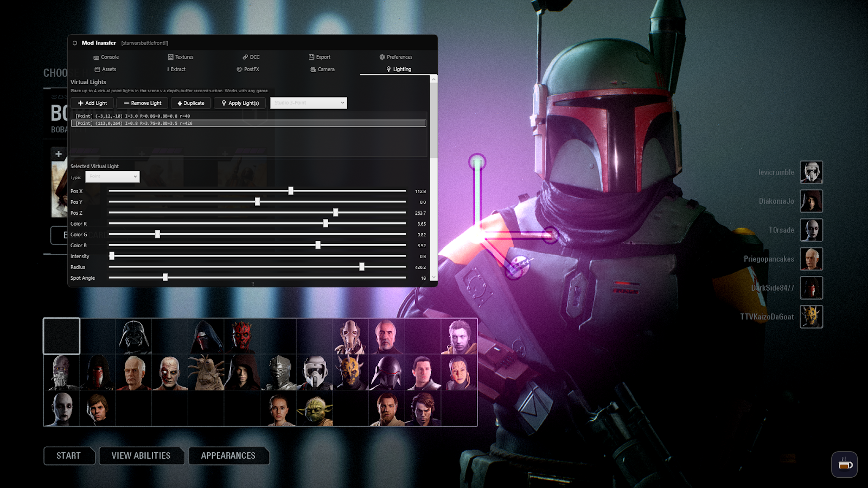This screenshot has height=488, width=868.
Task: Activate Apply Light(s)
Action: pyautogui.click(x=240, y=103)
